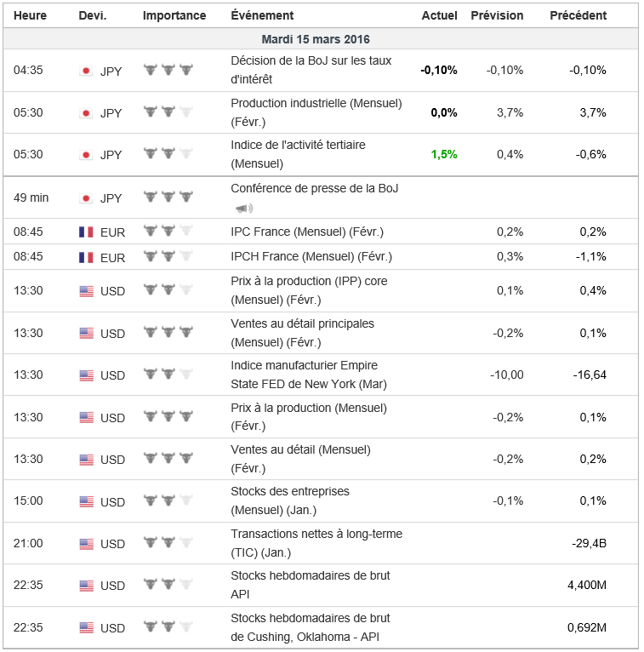Click the speaker icon under Conférence de presse

pyautogui.click(x=243, y=208)
